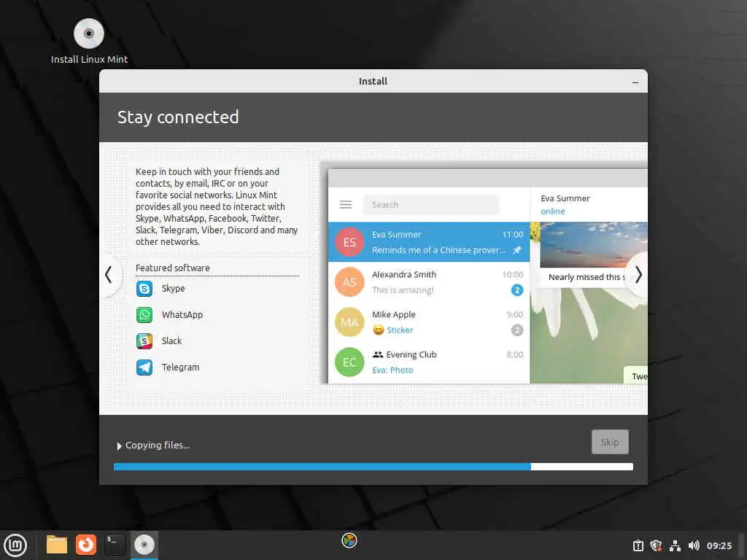The height and width of the screenshot is (560, 747).
Task: Click the colorful round icon in panel center
Action: pos(349,540)
